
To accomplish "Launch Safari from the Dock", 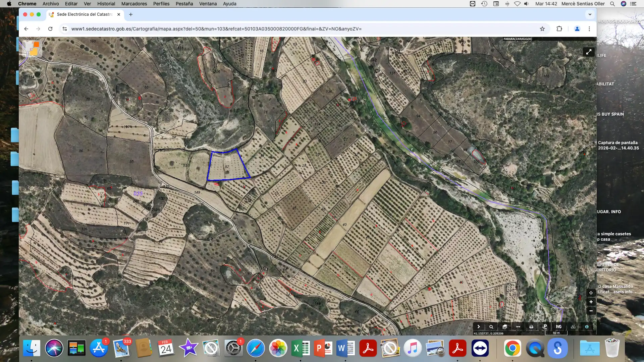I will [256, 348].
